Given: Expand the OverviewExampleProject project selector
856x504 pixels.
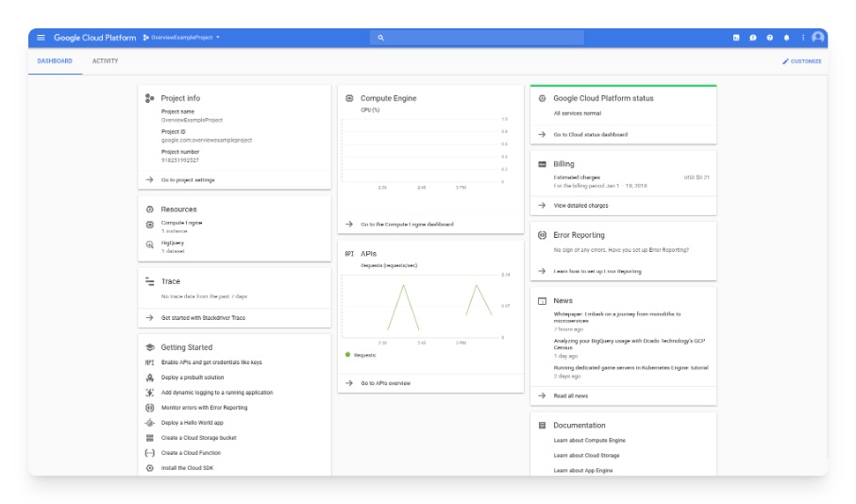Looking at the screenshot, I should point(182,38).
